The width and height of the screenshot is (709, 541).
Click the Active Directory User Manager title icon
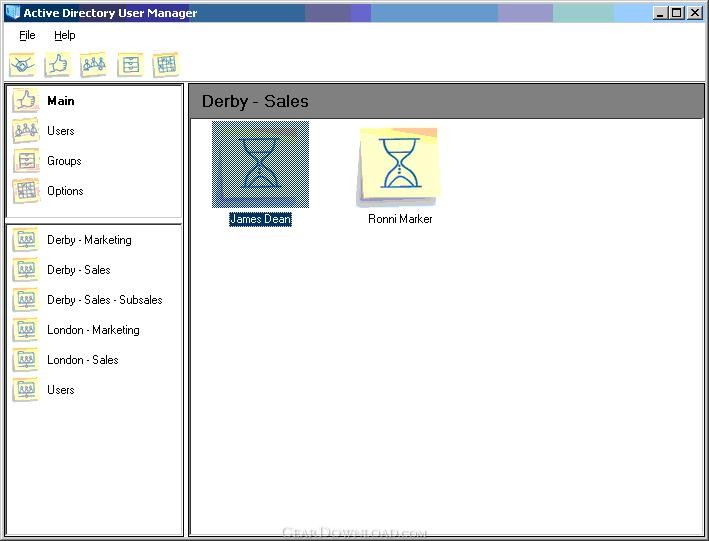(12, 12)
